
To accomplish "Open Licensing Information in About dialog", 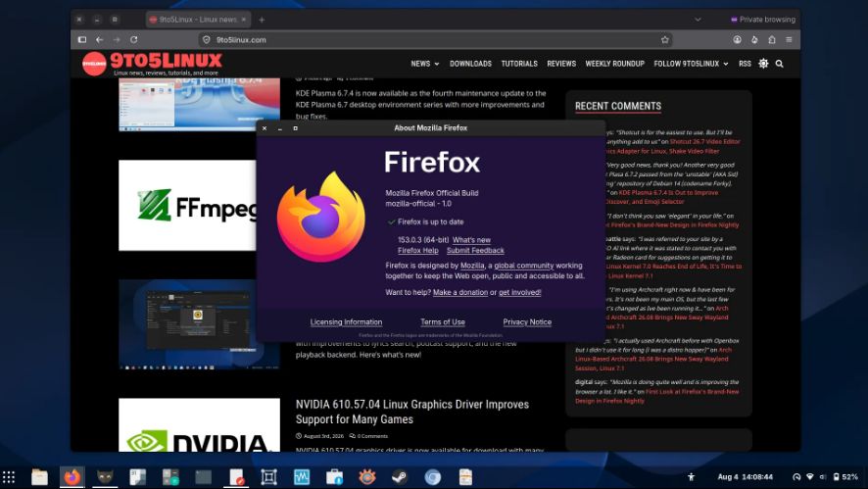I will click(346, 321).
